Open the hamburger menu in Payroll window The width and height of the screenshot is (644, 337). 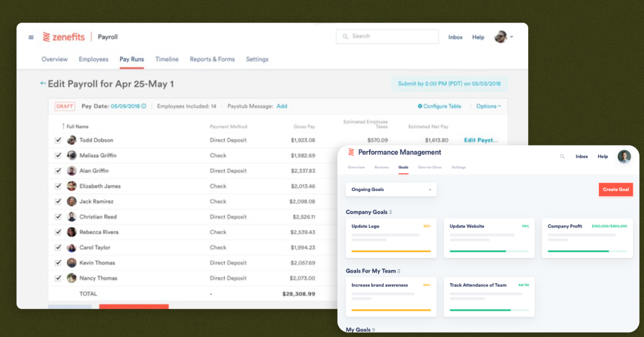(31, 37)
